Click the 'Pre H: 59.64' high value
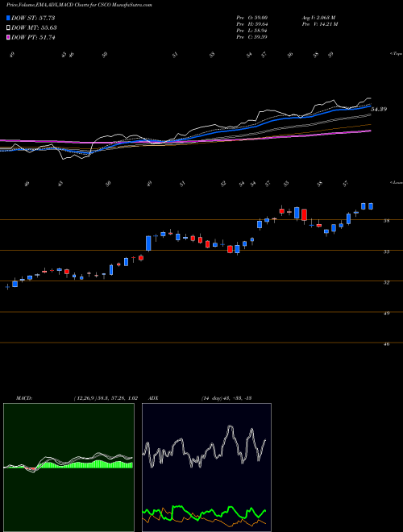 (x=251, y=24)
